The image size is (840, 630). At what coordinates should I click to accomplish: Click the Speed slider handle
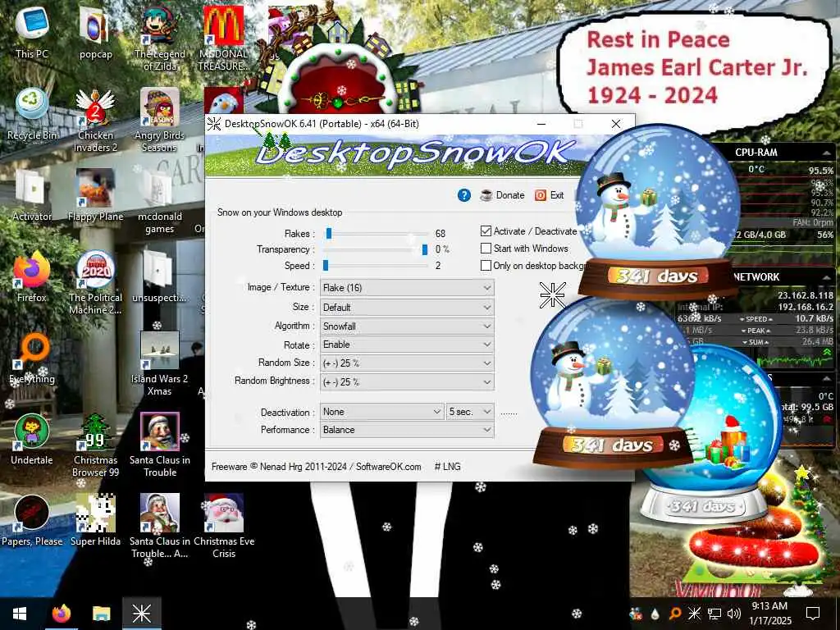pos(325,266)
